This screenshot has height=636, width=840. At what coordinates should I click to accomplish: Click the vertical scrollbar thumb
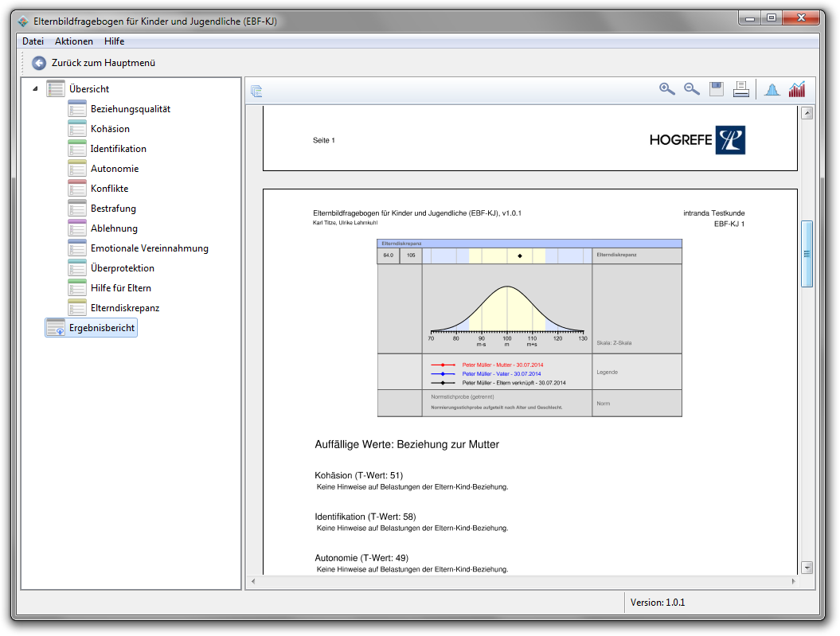point(807,254)
